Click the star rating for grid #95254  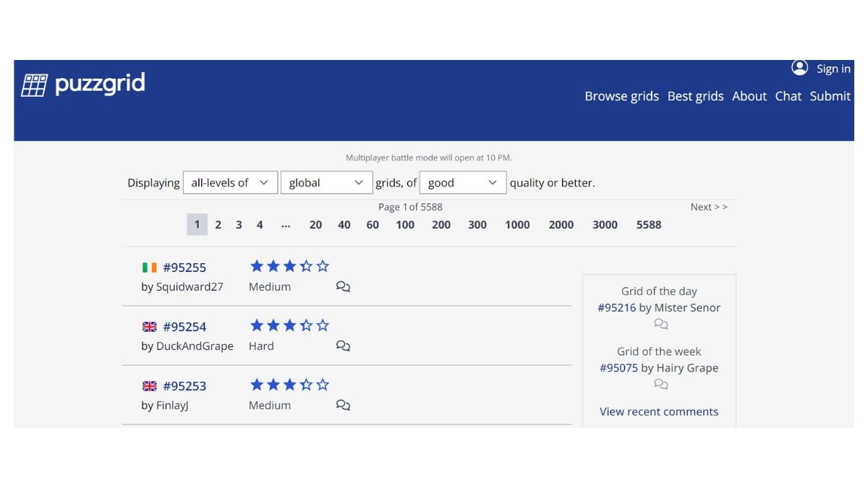pyautogui.click(x=289, y=326)
